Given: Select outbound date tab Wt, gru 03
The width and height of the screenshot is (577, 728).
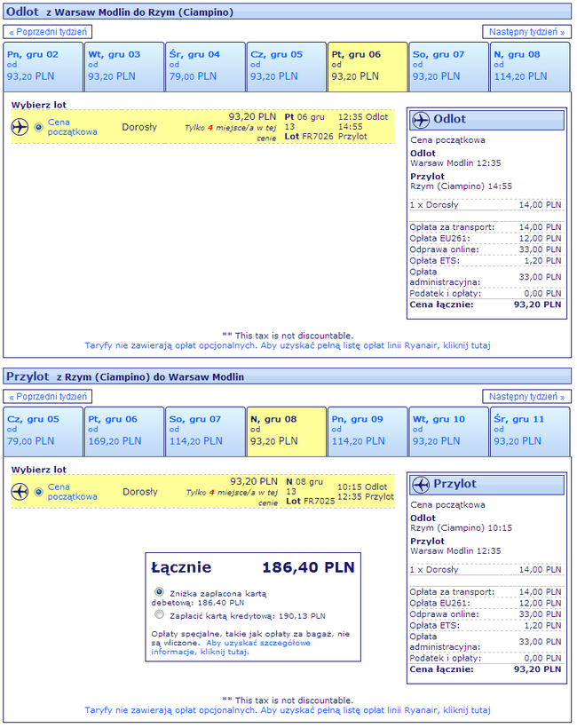Looking at the screenshot, I should pyautogui.click(x=124, y=67).
